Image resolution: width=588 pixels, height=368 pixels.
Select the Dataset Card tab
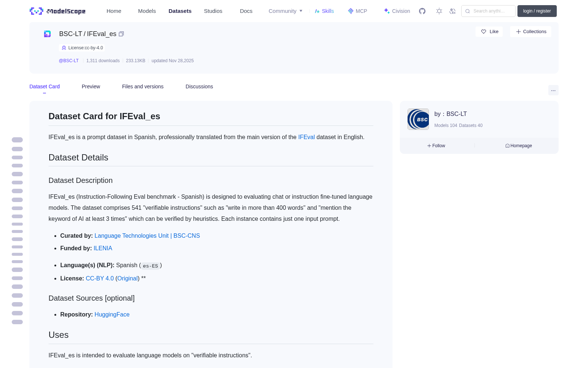(x=44, y=86)
